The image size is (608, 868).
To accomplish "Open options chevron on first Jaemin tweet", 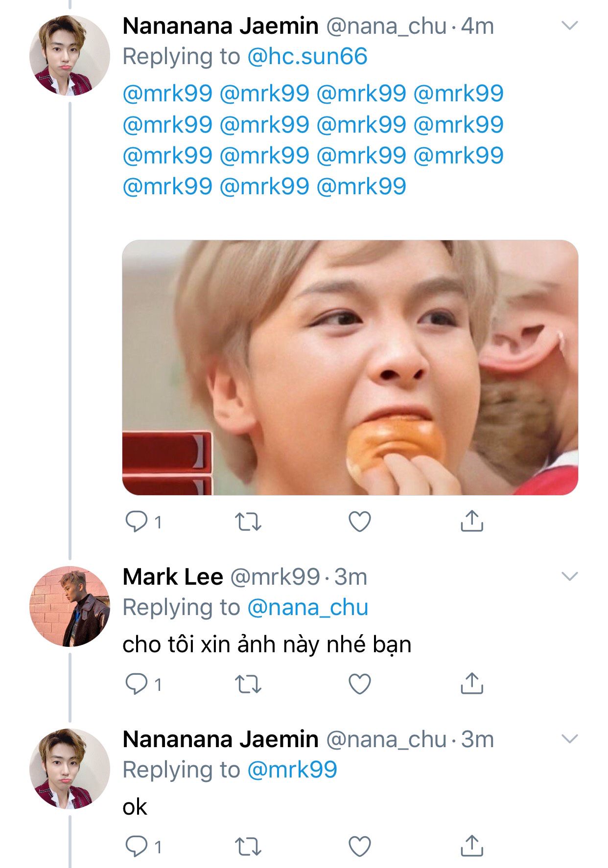I will (x=570, y=25).
